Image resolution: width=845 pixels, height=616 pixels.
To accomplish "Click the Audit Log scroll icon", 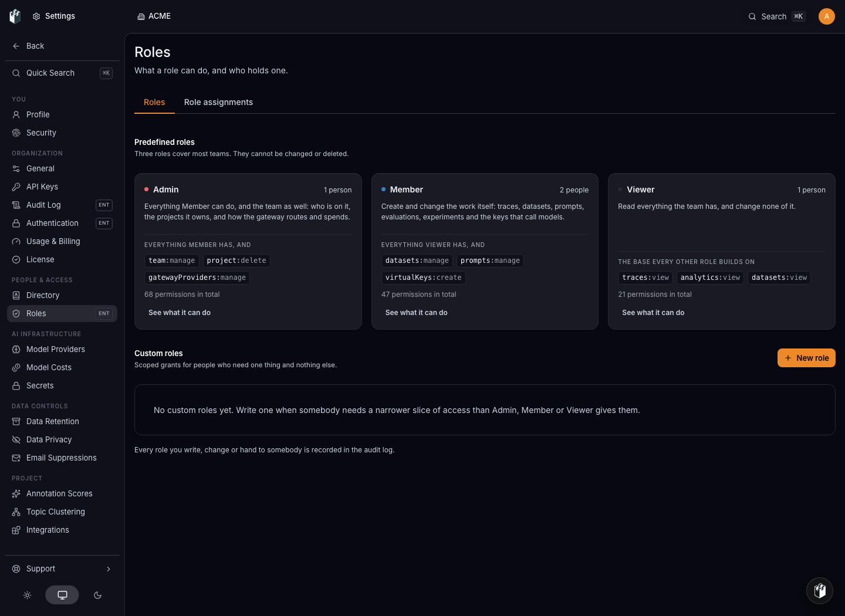I will pyautogui.click(x=16, y=205).
